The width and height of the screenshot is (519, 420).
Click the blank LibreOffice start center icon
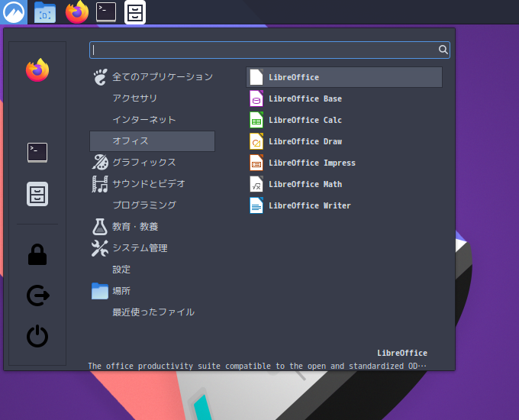(x=256, y=77)
